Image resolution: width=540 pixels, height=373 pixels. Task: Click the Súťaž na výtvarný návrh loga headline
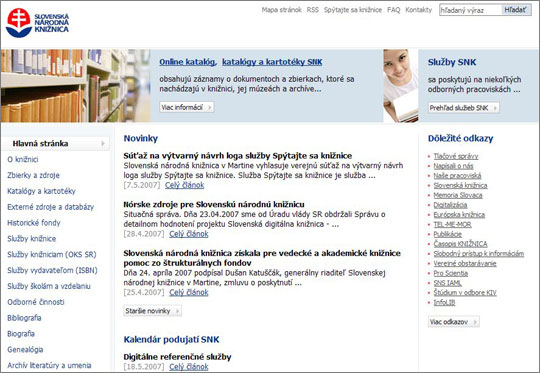point(238,156)
